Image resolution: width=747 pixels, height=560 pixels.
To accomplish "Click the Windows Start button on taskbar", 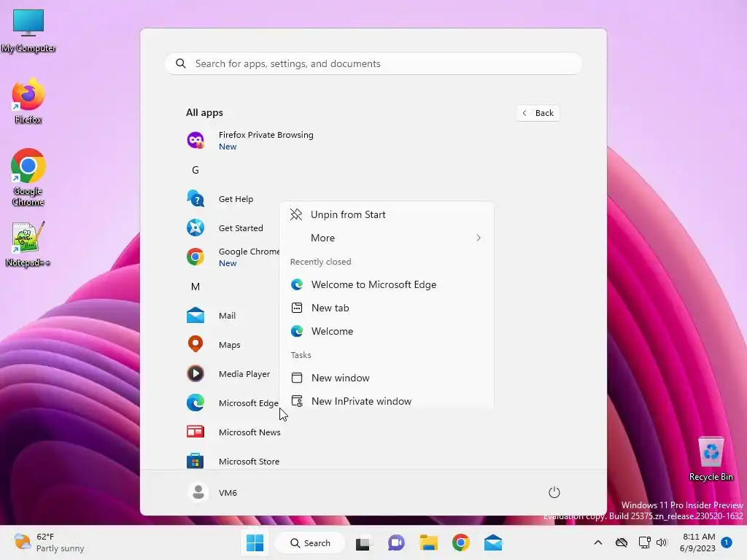I will point(255,542).
